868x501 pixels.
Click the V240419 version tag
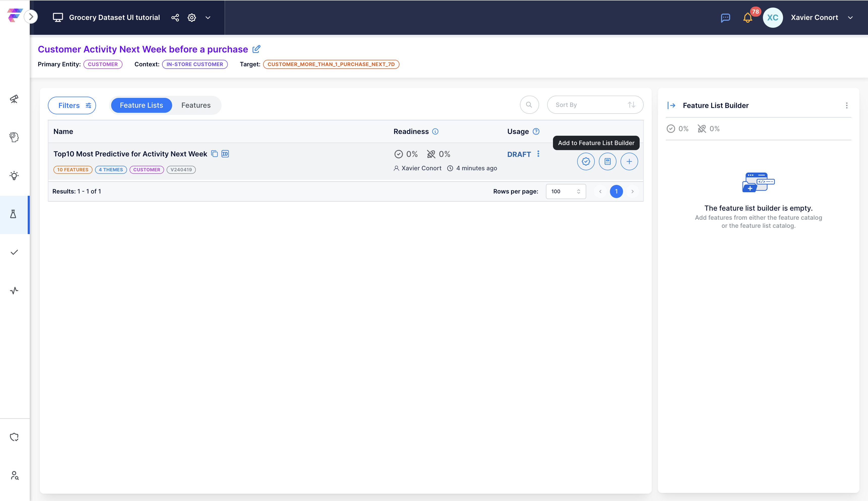[181, 170]
